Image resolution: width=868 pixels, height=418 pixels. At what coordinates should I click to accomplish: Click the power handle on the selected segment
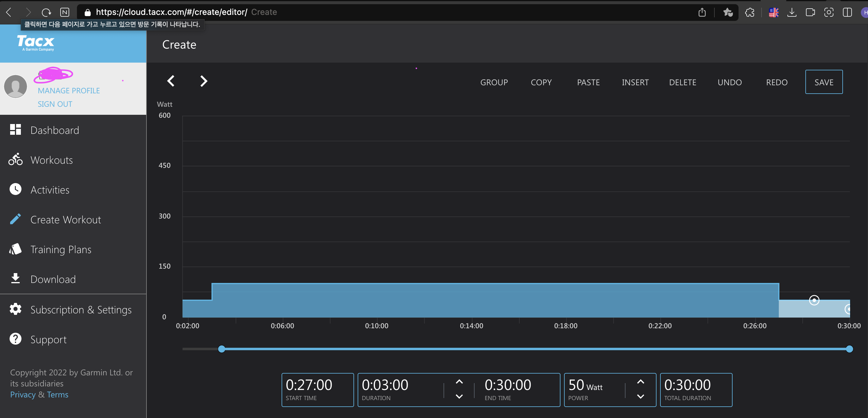point(814,300)
